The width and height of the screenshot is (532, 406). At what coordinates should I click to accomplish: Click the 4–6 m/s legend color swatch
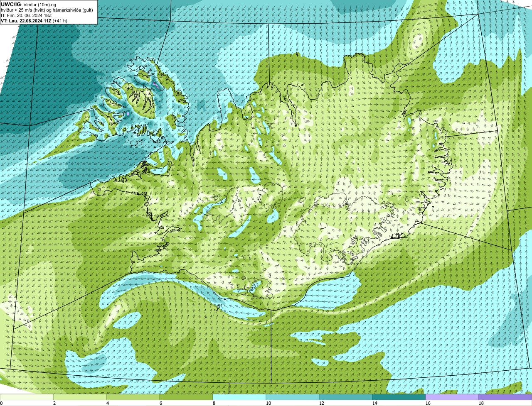tap(133, 397)
